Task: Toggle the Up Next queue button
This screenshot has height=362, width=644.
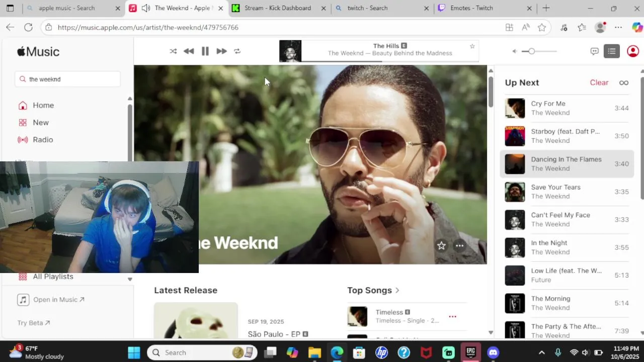Action: point(612,51)
